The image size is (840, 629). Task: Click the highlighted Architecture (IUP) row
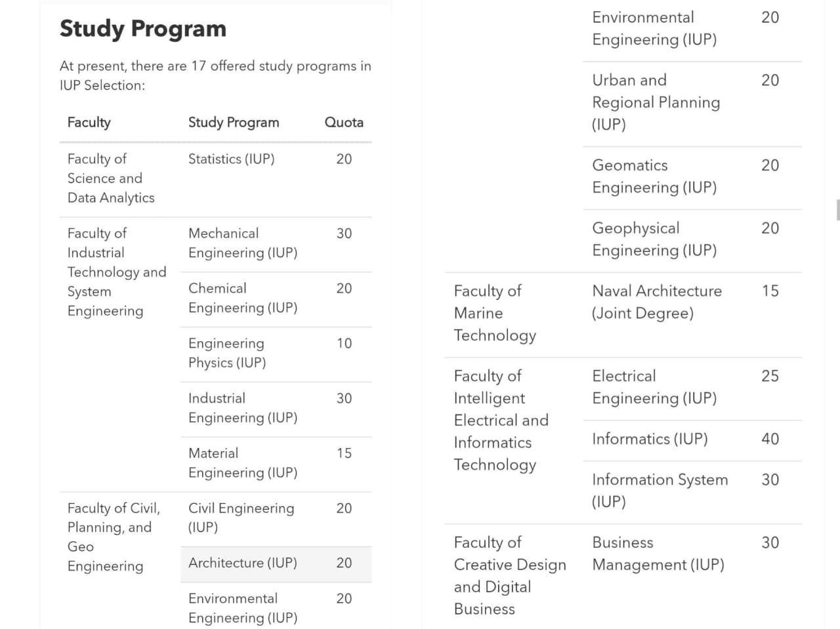(x=242, y=563)
